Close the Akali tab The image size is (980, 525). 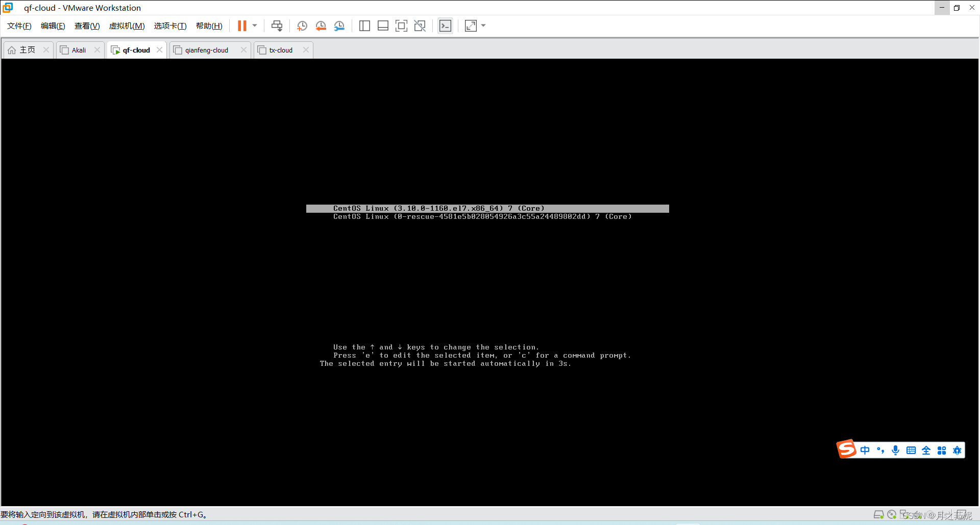tap(97, 50)
